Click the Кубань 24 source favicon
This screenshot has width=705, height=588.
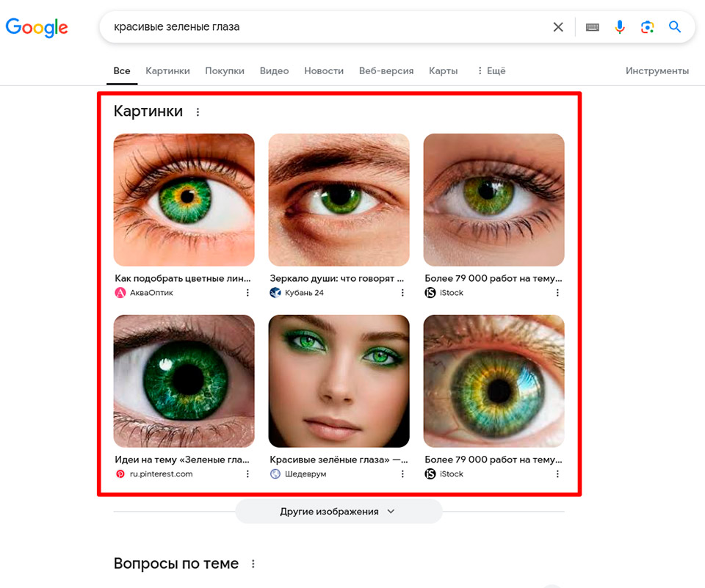[275, 293]
